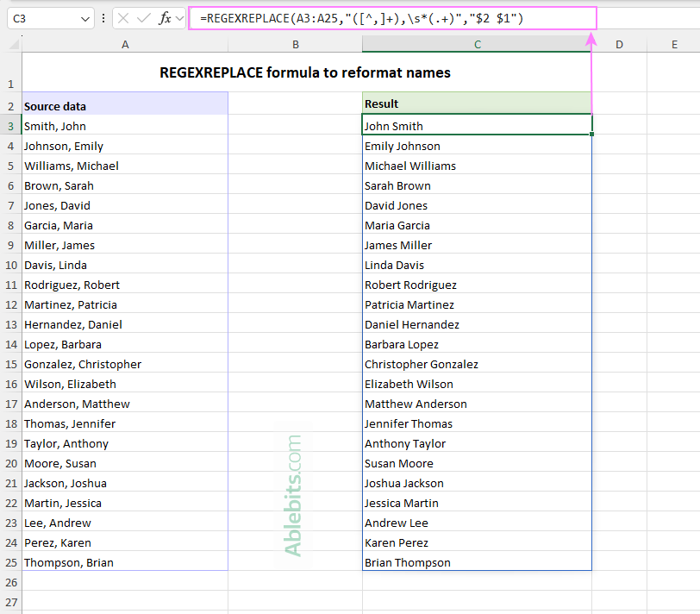Click result cell 'Robert Rodriguez'
700x614 pixels.
[477, 283]
